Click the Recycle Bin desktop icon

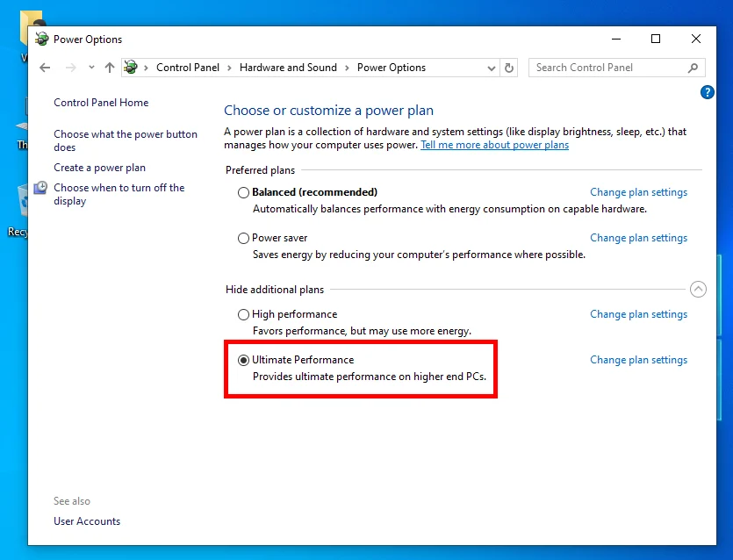pos(19,211)
